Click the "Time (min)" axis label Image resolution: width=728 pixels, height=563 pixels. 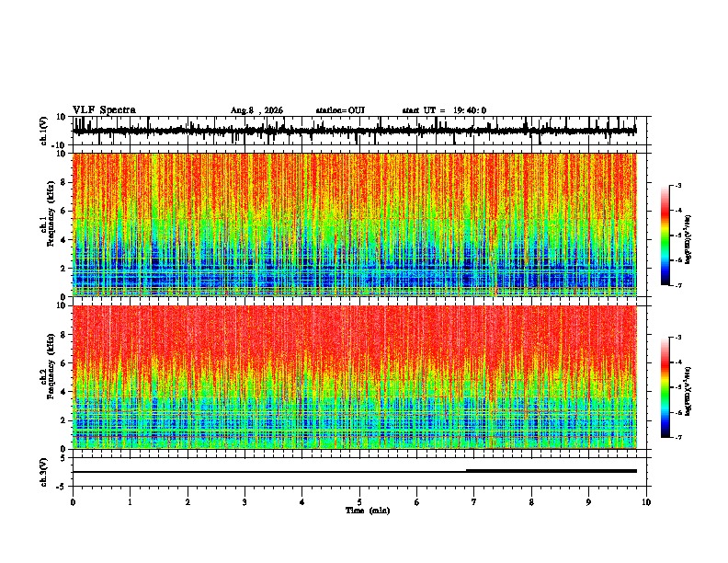click(368, 511)
